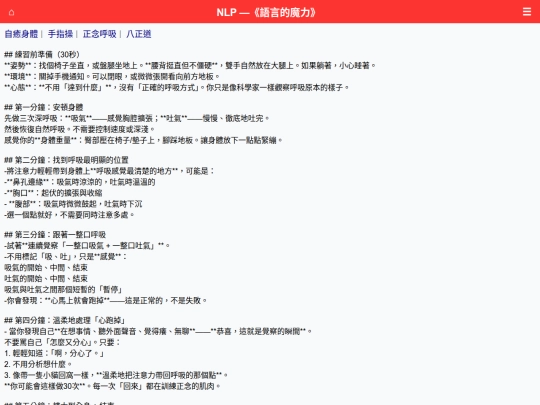Click the line about 「暫停」

click(x=63, y=290)
